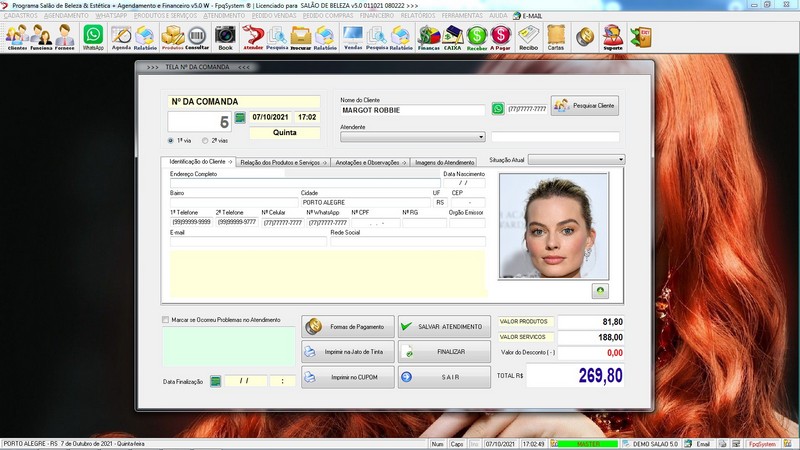
Task: Open the FINANCEIRO menu
Action: point(377,17)
